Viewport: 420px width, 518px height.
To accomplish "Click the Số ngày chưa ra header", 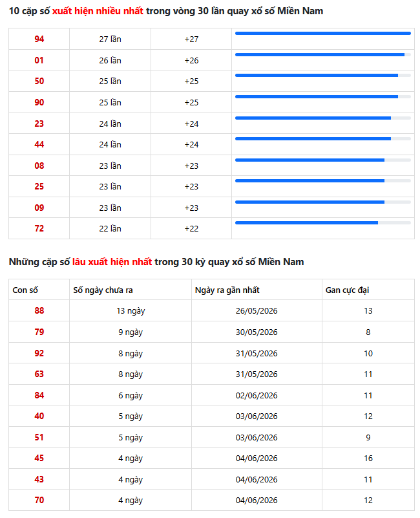I will click(x=103, y=290).
